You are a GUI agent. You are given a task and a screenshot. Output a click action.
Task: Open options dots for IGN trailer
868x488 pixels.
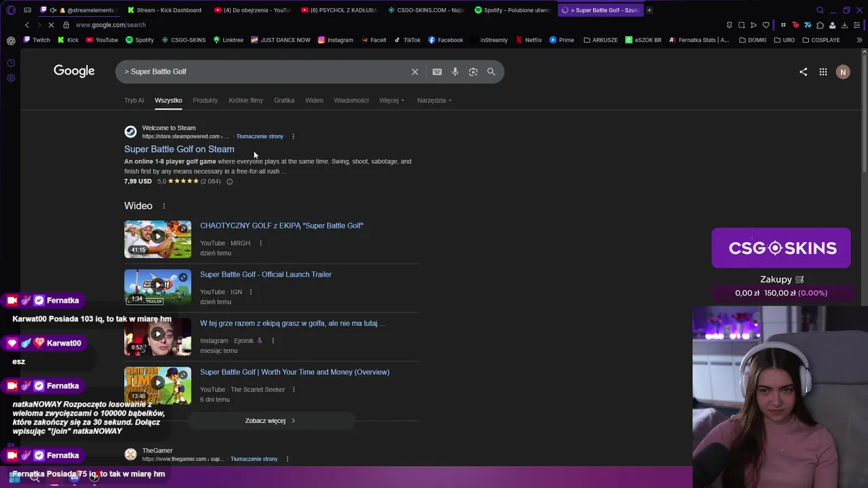[250, 292]
